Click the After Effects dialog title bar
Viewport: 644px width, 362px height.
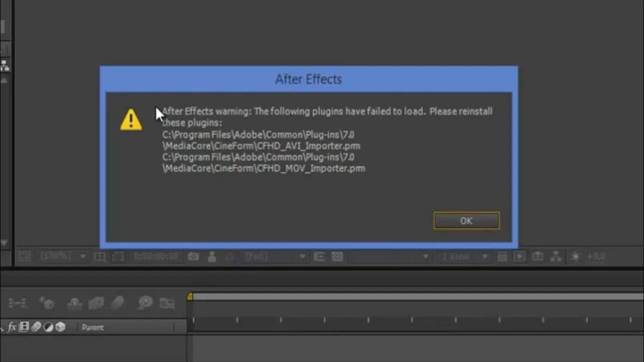308,79
